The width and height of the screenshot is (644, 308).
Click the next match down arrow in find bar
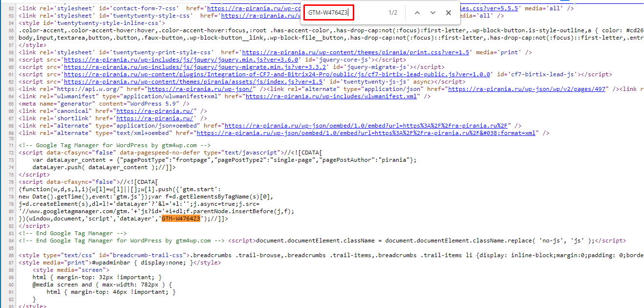(x=432, y=13)
